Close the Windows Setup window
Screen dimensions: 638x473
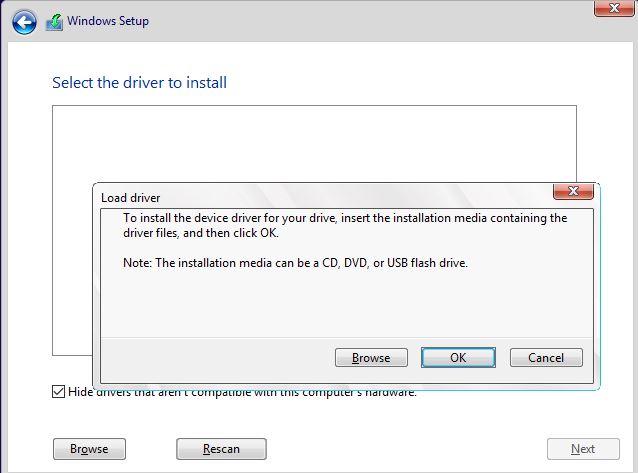pos(614,8)
